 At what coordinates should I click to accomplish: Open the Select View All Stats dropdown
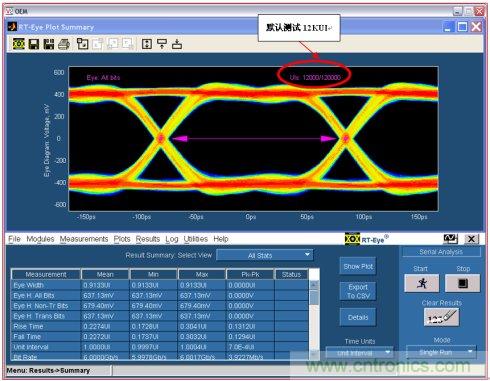click(x=265, y=255)
